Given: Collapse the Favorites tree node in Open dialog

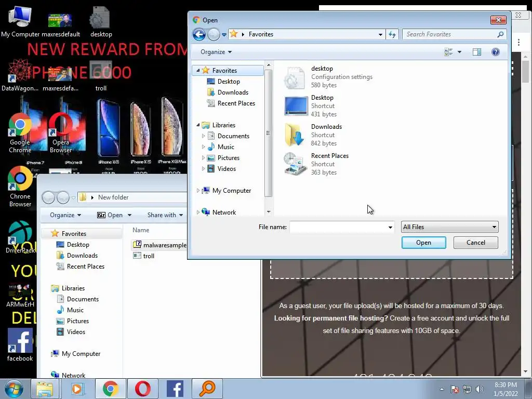Looking at the screenshot, I should point(198,70).
